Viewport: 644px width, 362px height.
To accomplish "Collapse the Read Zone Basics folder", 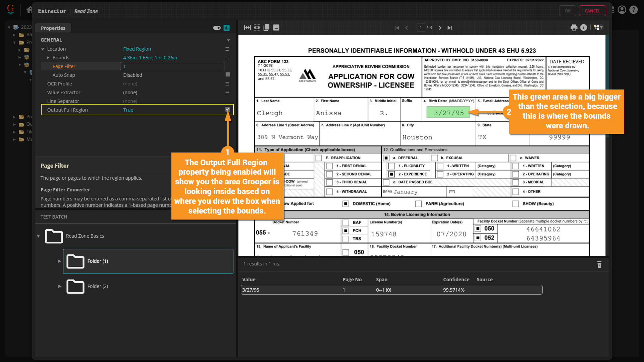I will [x=38, y=236].
